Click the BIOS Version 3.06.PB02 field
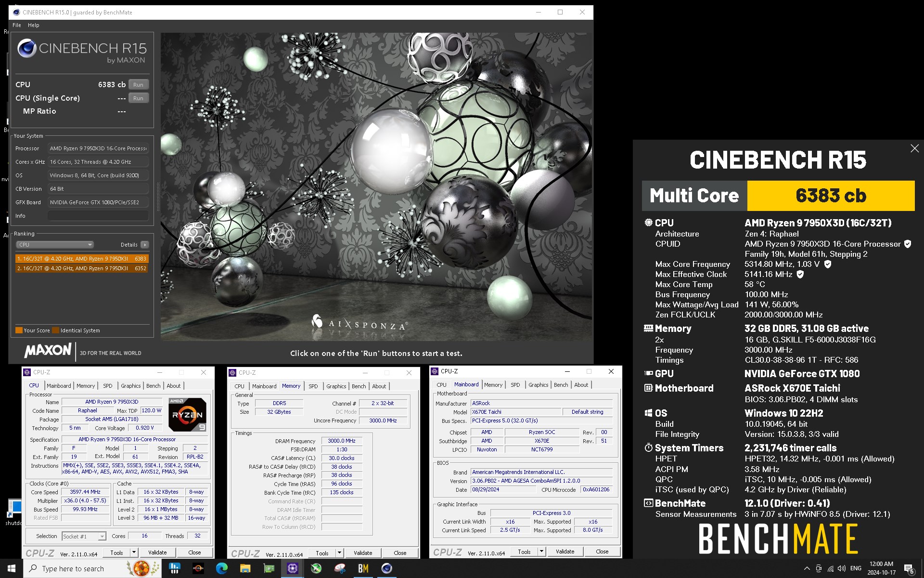 (541, 481)
